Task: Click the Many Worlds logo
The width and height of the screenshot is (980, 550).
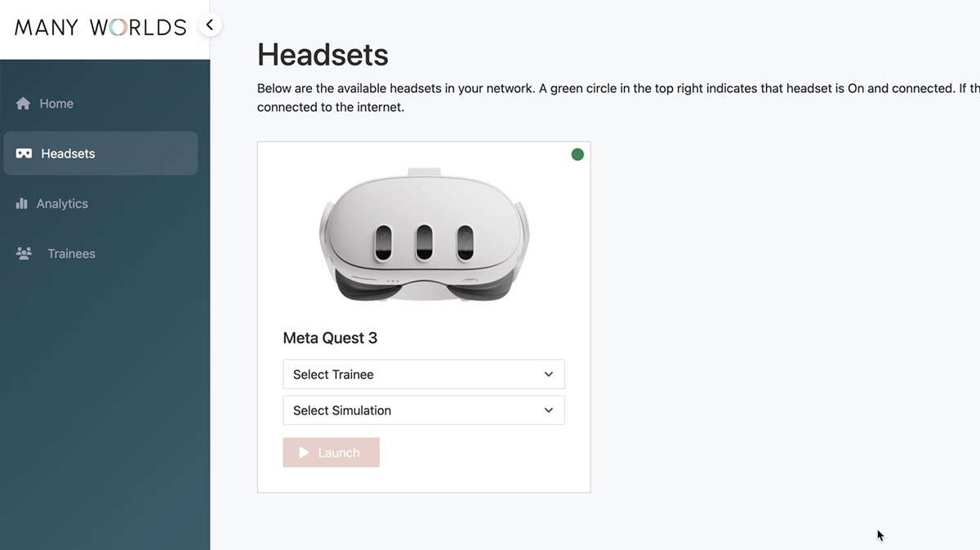Action: [x=100, y=26]
